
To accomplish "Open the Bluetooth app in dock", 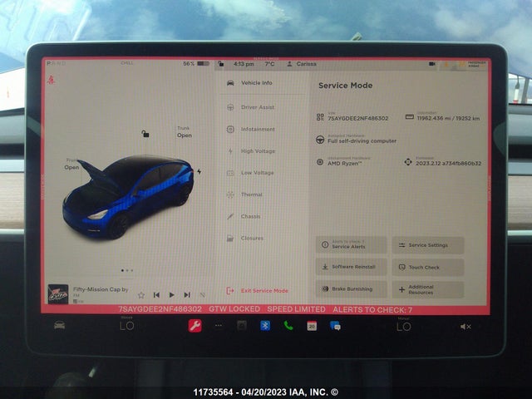I will click(x=265, y=326).
